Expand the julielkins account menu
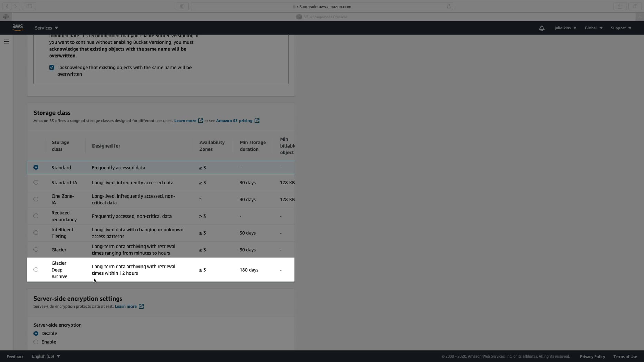The image size is (644, 362). pos(565,28)
